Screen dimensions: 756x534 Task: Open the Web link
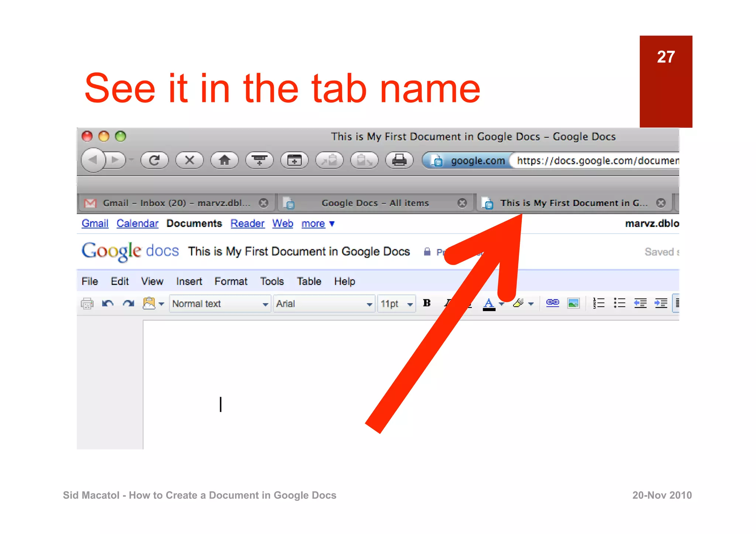click(282, 224)
